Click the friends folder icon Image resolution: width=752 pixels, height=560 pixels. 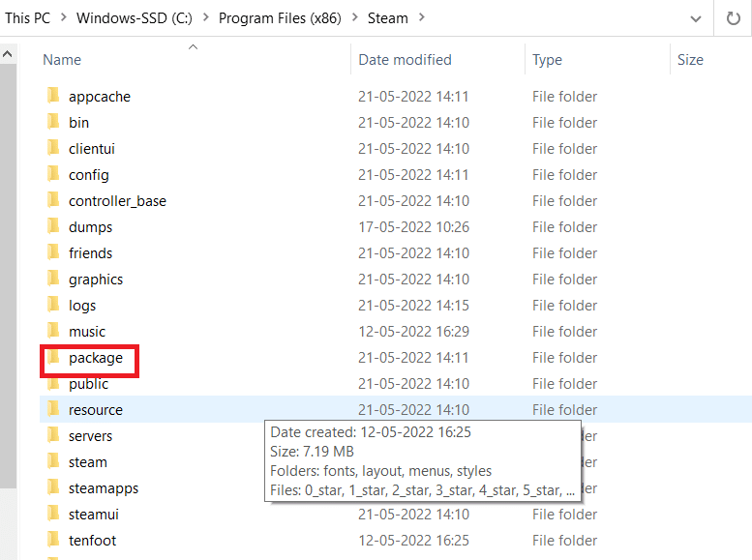pos(54,252)
